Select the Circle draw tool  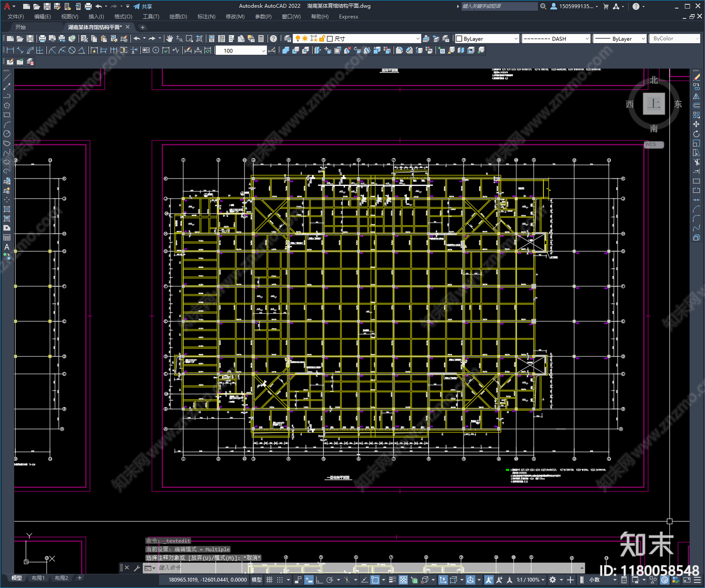pos(7,134)
